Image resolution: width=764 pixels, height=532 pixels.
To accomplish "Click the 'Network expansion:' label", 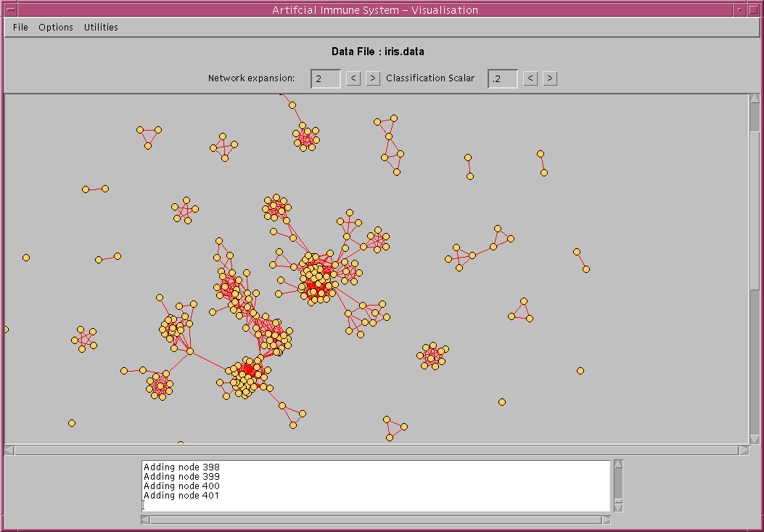I will (x=252, y=78).
